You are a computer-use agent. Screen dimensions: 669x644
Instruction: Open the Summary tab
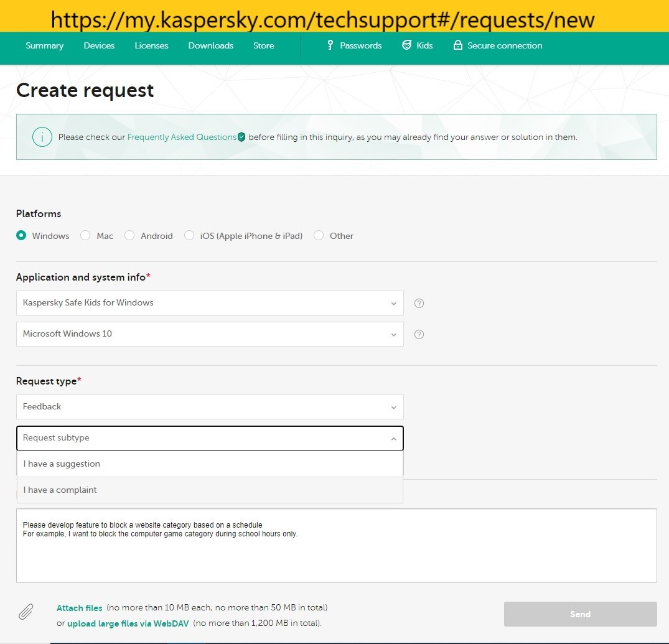click(x=44, y=45)
